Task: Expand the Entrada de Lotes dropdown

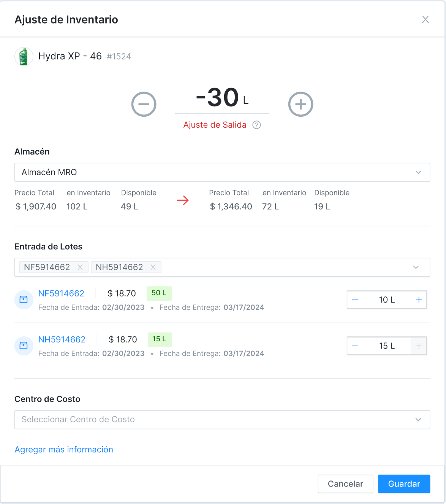Action: pos(416,267)
